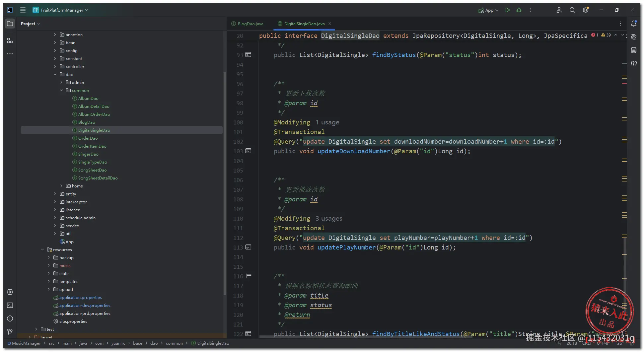This screenshot has width=644, height=352.
Task: Open the App run configuration dropdown
Action: coord(488,10)
